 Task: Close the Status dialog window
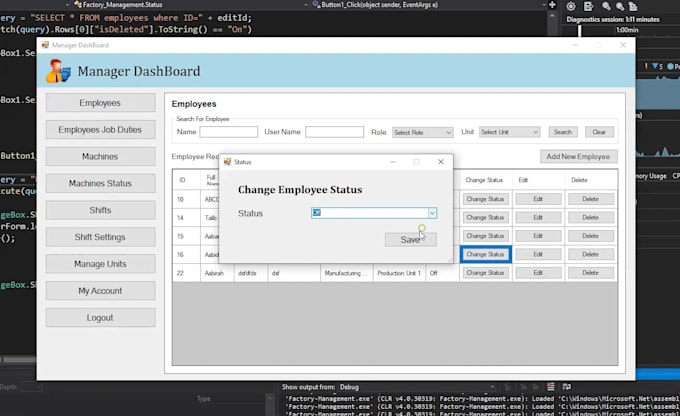(x=440, y=161)
